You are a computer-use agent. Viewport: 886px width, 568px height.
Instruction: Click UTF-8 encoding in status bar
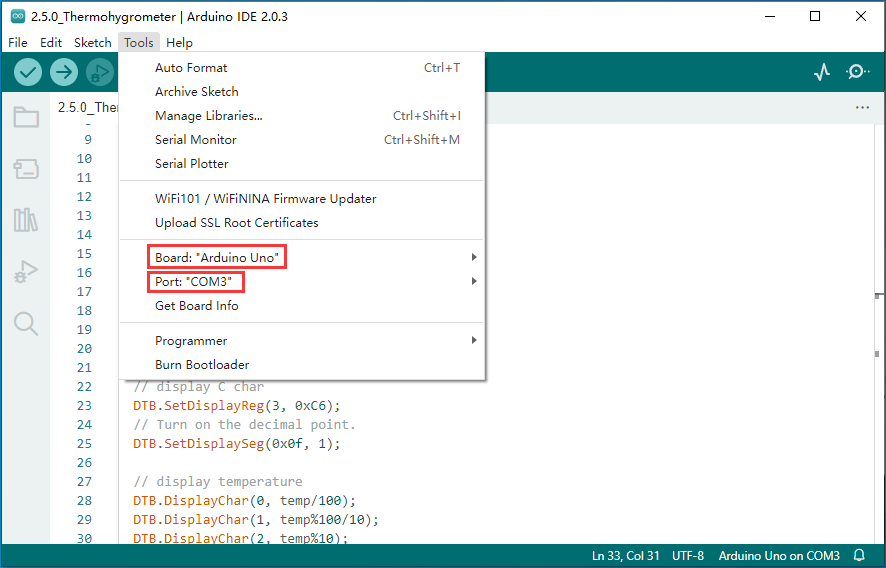[x=688, y=556]
